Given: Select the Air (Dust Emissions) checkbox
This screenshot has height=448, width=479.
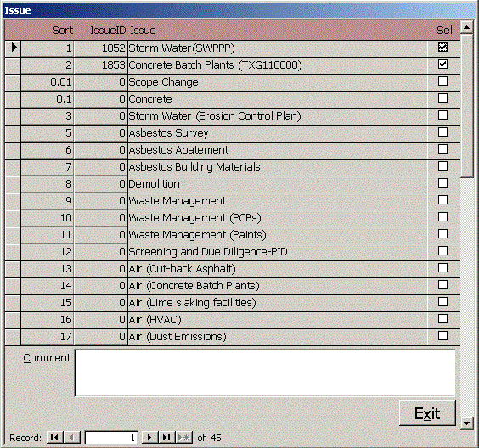Looking at the screenshot, I should click(x=442, y=336).
